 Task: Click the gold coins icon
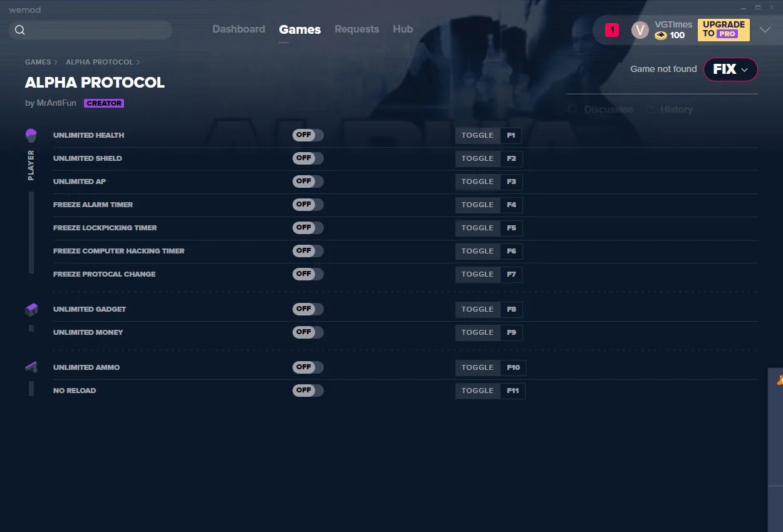click(661, 36)
